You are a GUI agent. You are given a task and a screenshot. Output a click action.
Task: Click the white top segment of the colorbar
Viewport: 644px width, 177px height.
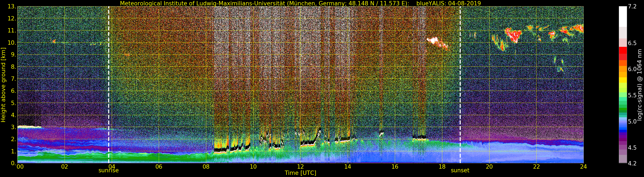[623, 16]
